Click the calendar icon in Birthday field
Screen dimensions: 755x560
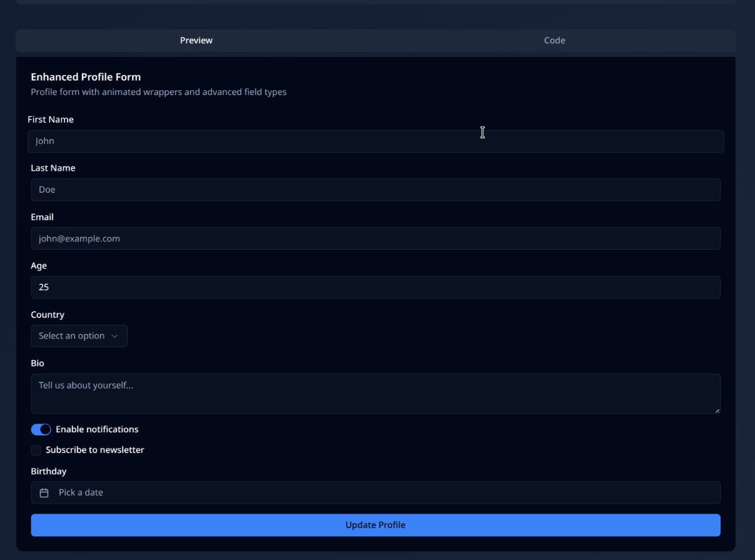44,493
